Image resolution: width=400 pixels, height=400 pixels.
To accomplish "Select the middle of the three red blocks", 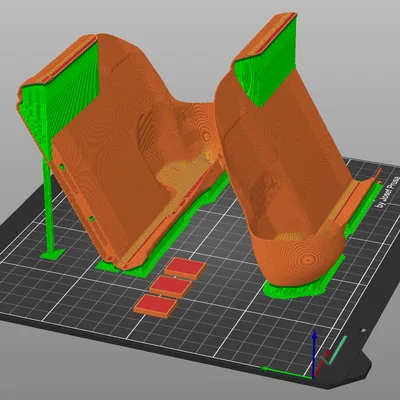I will [171, 287].
